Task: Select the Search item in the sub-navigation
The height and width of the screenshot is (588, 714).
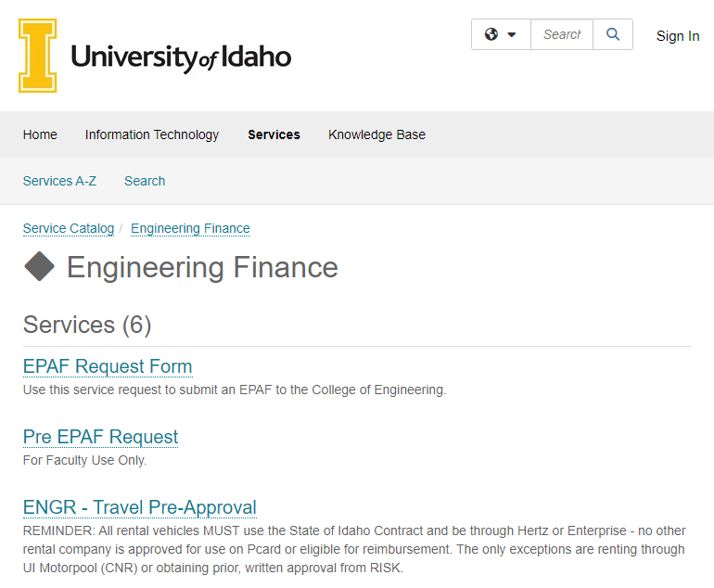Action: [145, 181]
